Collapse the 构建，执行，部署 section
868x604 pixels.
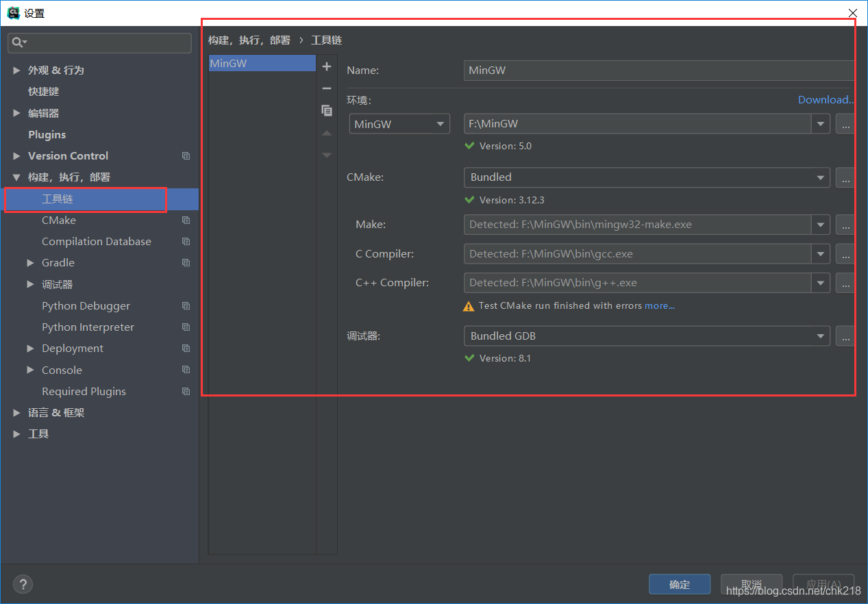click(17, 177)
